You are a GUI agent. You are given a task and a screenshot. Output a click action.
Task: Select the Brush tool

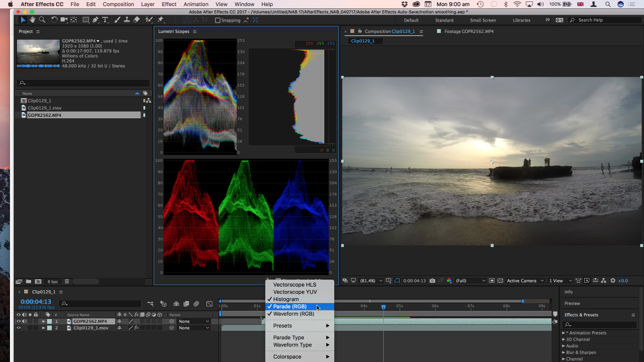pos(117,20)
